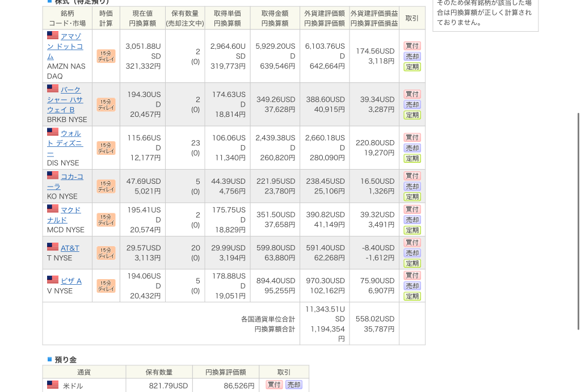
Task: Click 売却 button for DIS
Action: click(x=412, y=148)
